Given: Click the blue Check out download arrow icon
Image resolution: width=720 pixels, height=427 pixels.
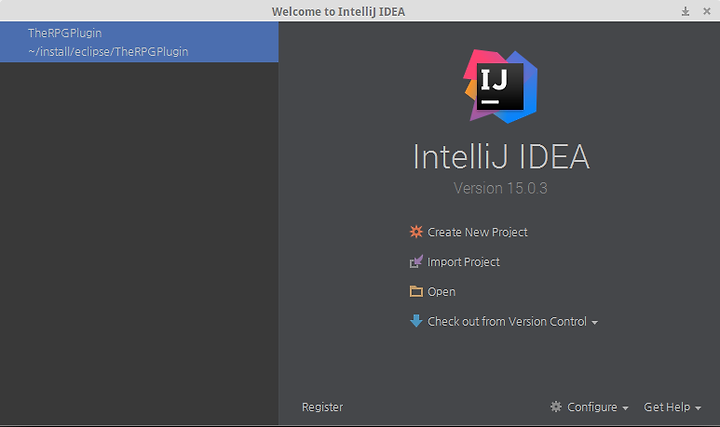Looking at the screenshot, I should (x=416, y=320).
